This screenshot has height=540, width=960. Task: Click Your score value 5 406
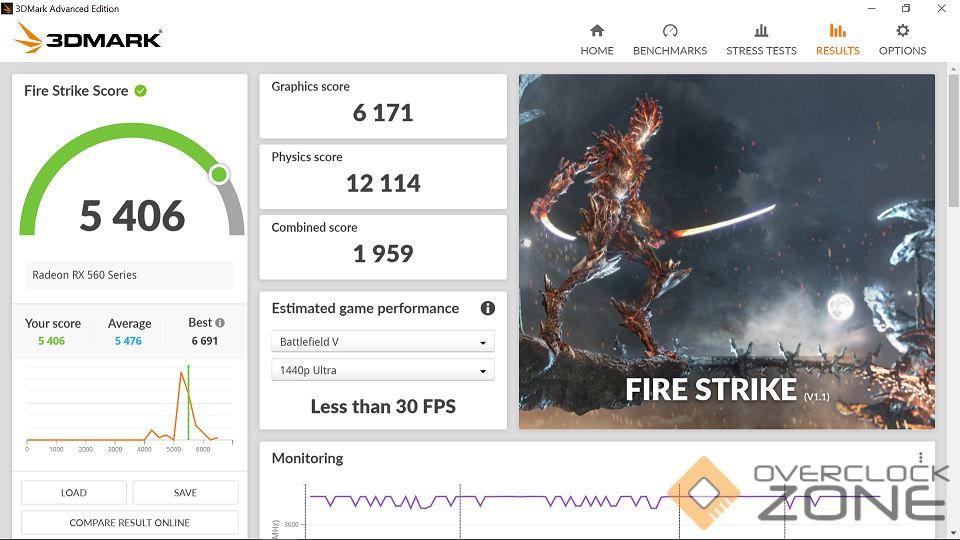[51, 341]
